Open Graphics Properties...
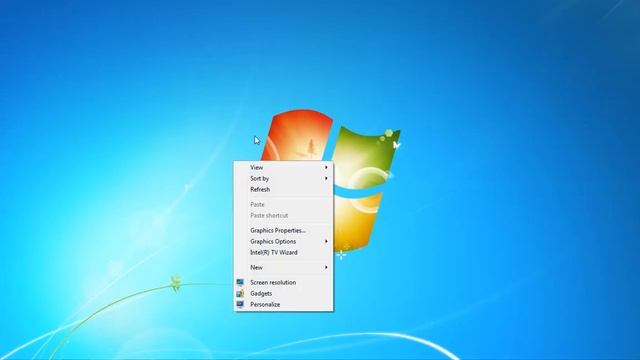The width and height of the screenshot is (640, 360). pos(284,231)
